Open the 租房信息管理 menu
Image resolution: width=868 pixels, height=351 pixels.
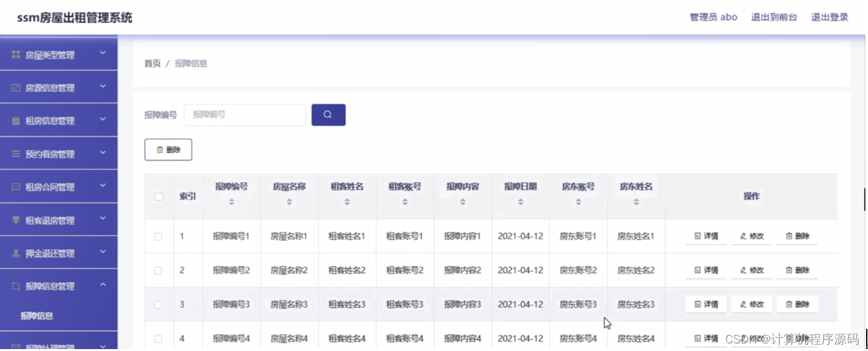(x=59, y=121)
